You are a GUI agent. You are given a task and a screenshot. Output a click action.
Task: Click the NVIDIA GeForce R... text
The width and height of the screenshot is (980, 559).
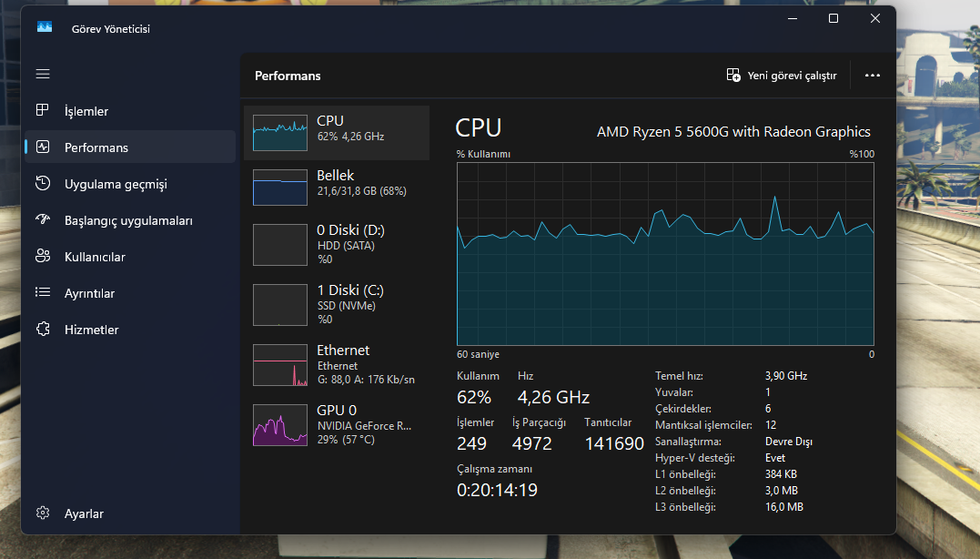[364, 426]
